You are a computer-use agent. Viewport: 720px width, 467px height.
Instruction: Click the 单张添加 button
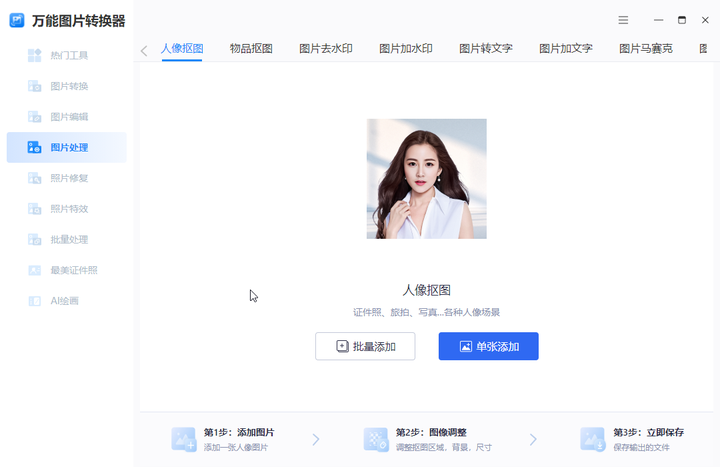coord(489,346)
